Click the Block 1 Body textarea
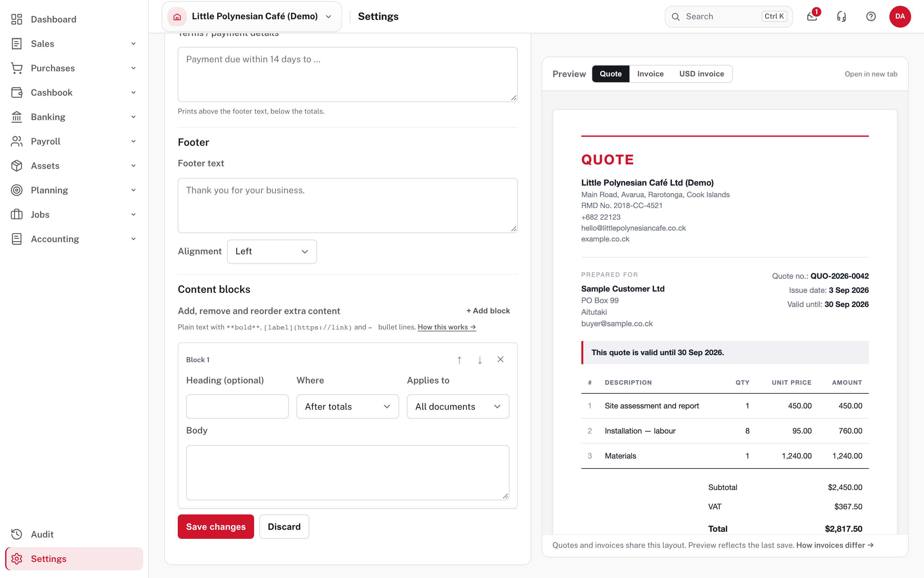The image size is (924, 578). [x=347, y=472]
